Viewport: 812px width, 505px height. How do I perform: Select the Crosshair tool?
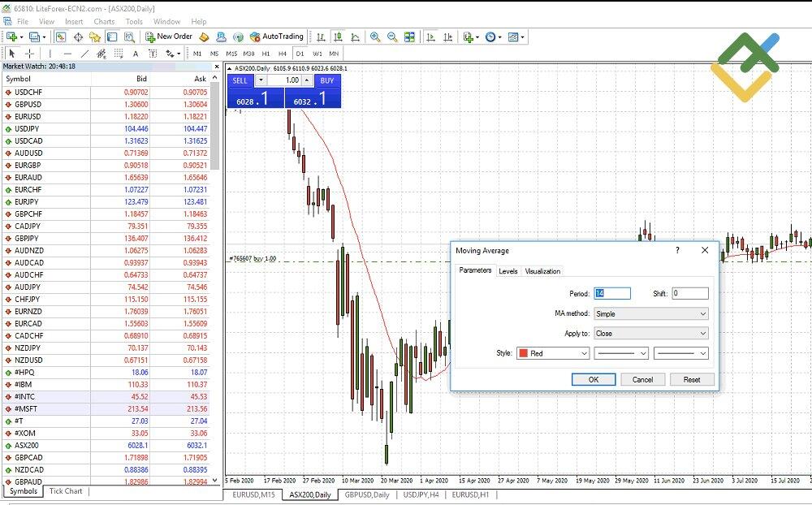click(x=29, y=53)
